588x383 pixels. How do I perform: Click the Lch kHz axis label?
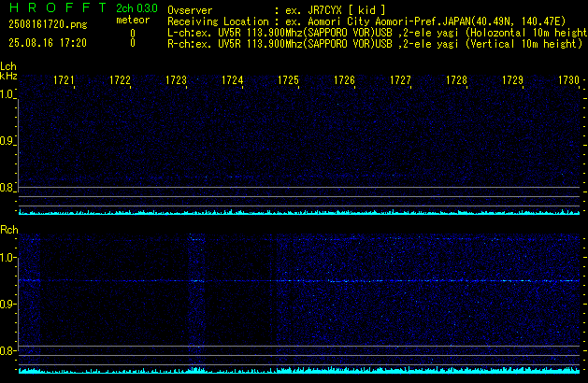click(x=8, y=71)
